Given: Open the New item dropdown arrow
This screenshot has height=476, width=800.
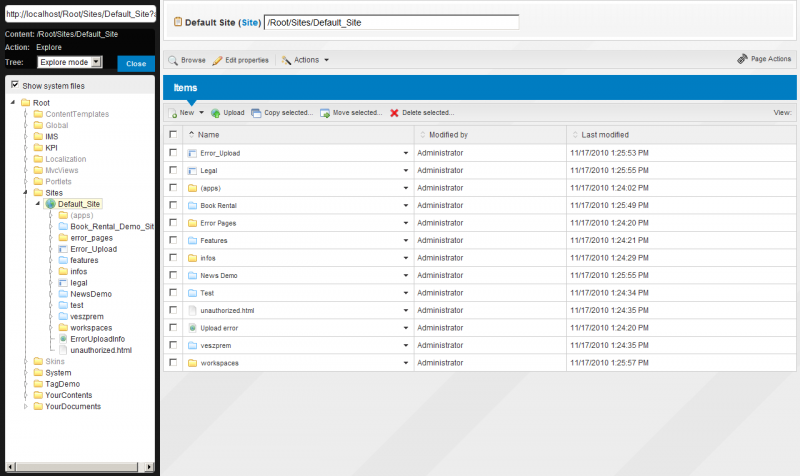Looking at the screenshot, I should click(x=201, y=113).
